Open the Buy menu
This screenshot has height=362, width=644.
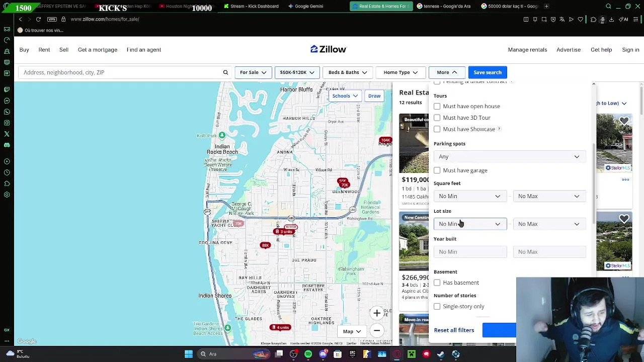[24, 50]
